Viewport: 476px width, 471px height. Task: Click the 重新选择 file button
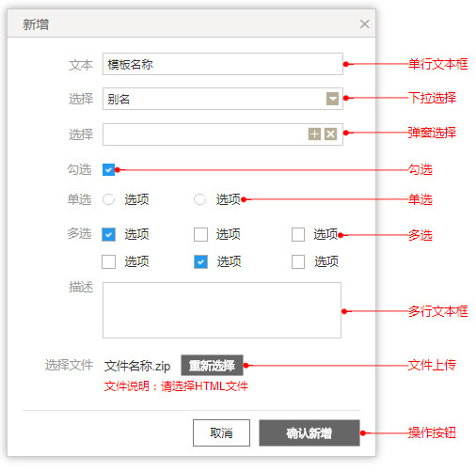click(212, 366)
